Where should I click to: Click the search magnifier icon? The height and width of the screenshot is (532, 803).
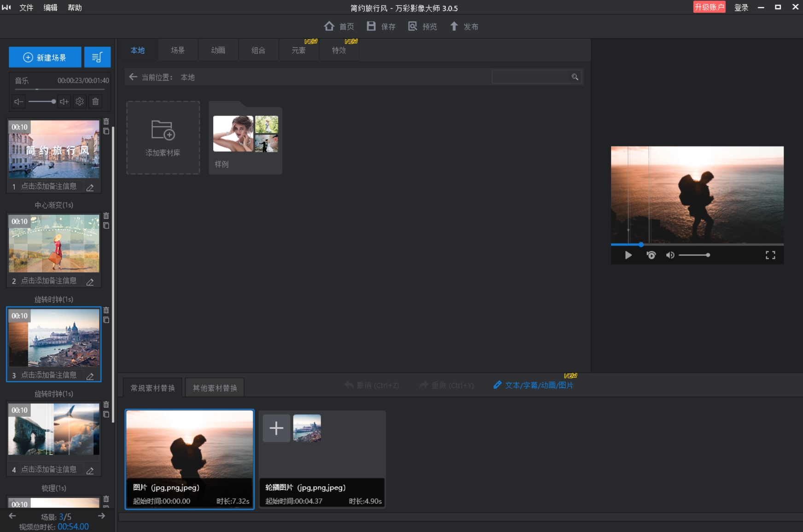tap(575, 77)
